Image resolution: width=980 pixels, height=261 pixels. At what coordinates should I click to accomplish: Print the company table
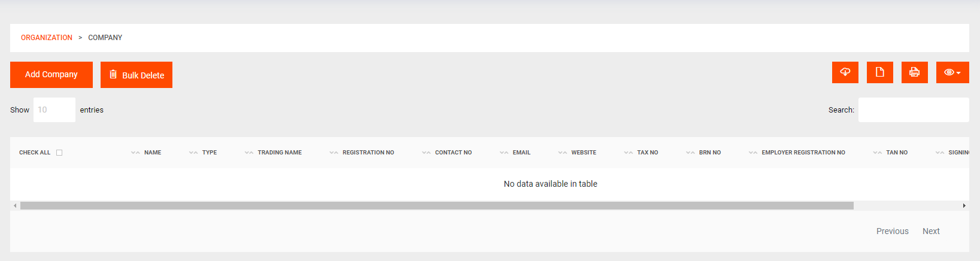point(914,72)
